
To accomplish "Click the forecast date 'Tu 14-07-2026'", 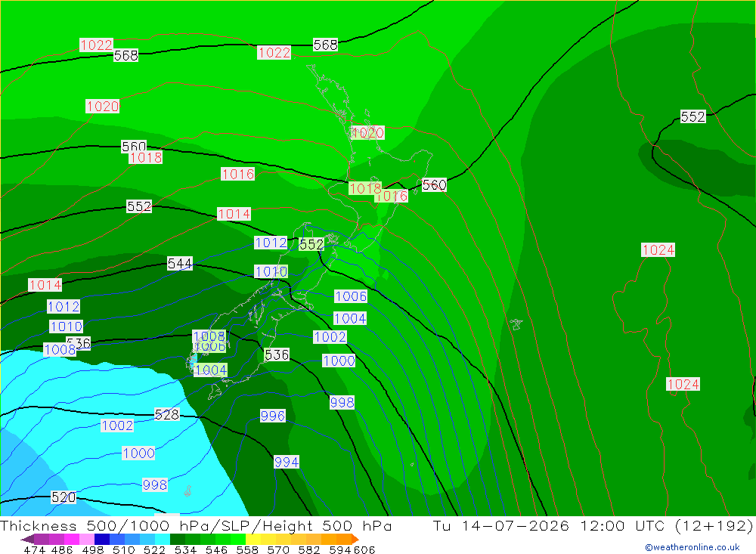I will click(501, 525).
